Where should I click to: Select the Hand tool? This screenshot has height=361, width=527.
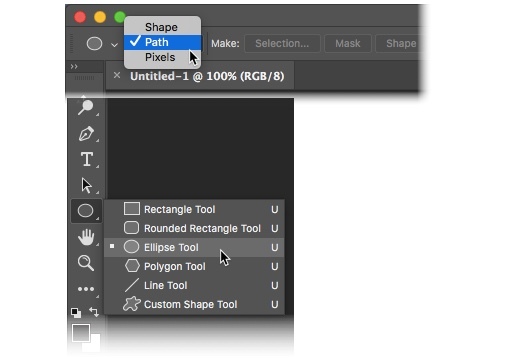point(86,237)
